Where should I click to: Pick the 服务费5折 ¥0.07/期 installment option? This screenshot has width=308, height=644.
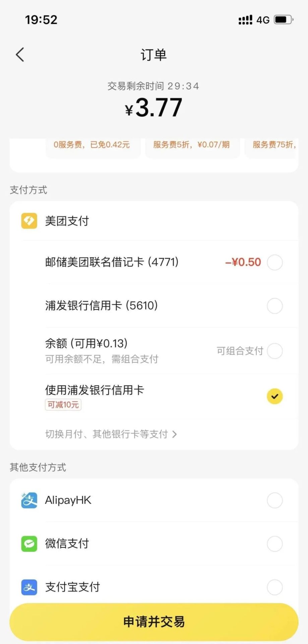(x=192, y=148)
